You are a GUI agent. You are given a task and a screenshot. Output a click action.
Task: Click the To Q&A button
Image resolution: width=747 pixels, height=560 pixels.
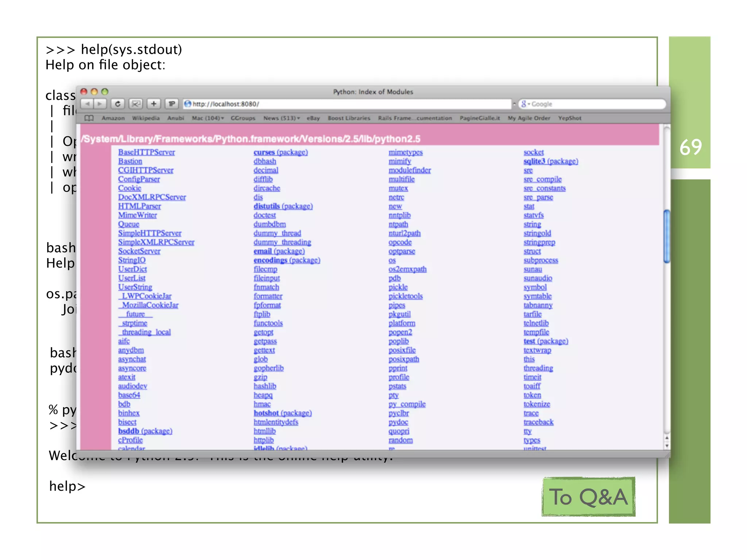click(x=588, y=497)
